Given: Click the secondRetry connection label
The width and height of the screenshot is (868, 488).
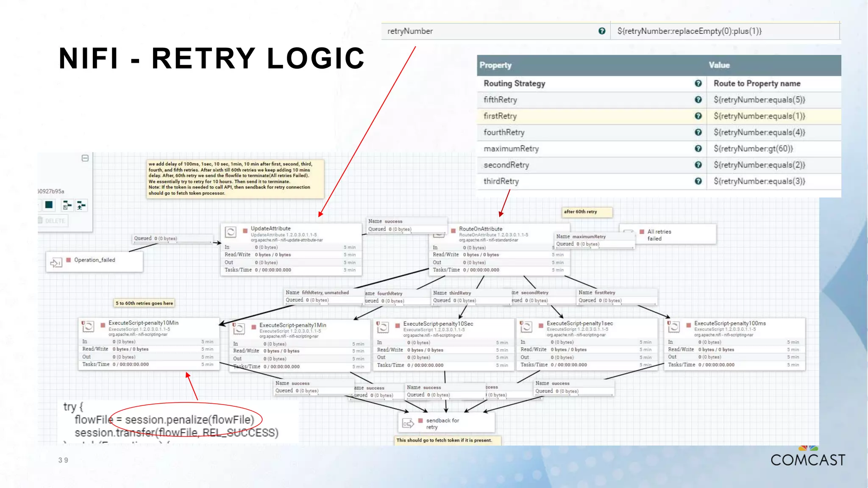Looking at the screenshot, I should click(544, 297).
